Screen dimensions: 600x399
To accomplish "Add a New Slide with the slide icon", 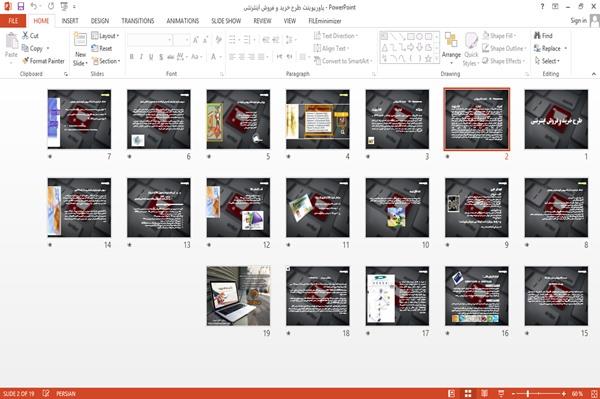I will pos(80,40).
